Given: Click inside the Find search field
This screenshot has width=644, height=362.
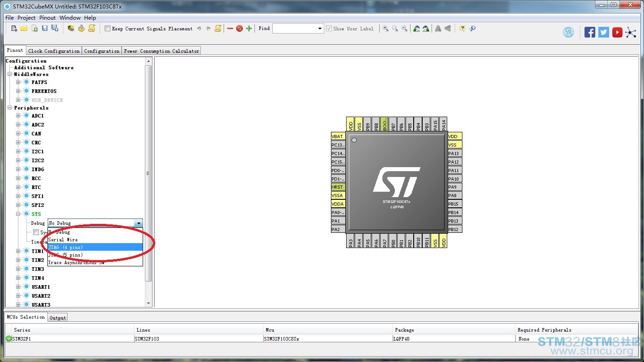Looking at the screenshot, I should (295, 29).
